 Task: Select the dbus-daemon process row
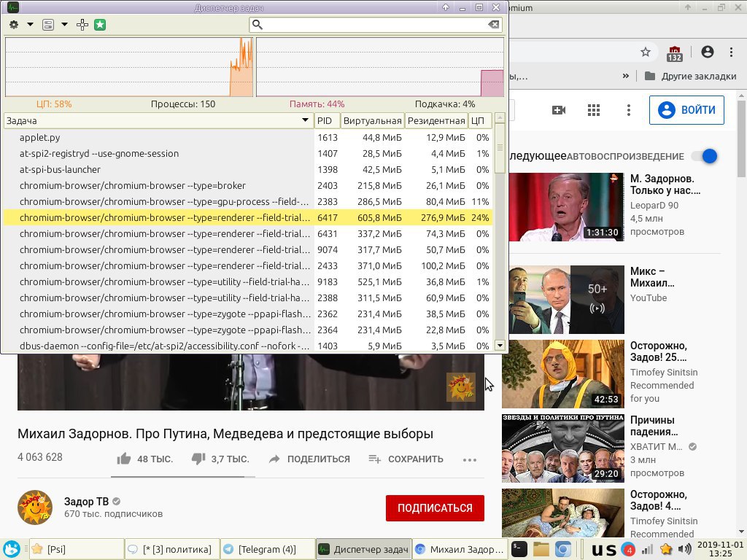(248, 346)
